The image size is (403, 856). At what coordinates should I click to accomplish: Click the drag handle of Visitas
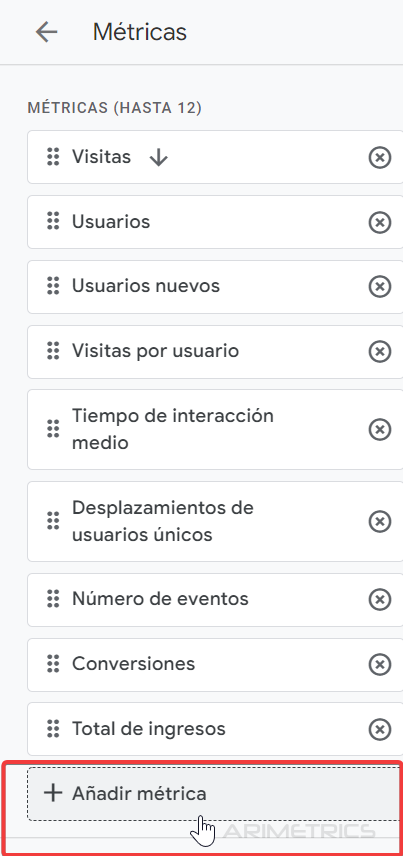53,157
